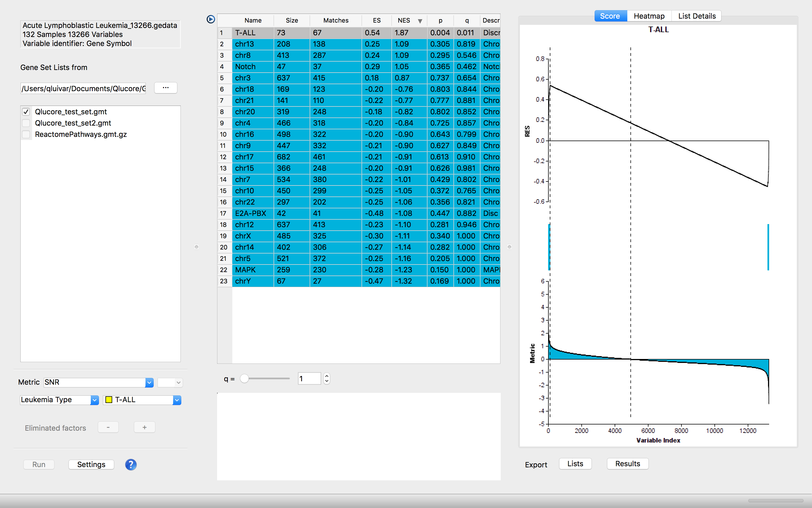Click the browse ellipsis button
This screenshot has width=812, height=508.
(166, 88)
